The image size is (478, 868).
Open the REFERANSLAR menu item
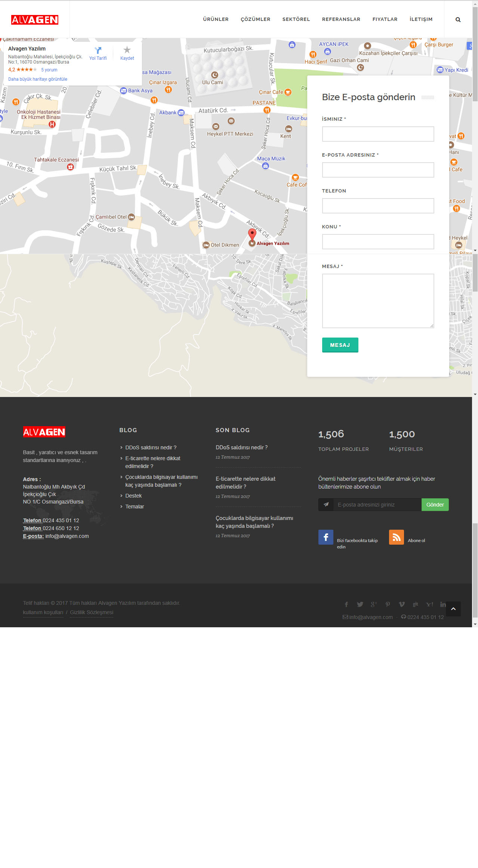point(341,19)
